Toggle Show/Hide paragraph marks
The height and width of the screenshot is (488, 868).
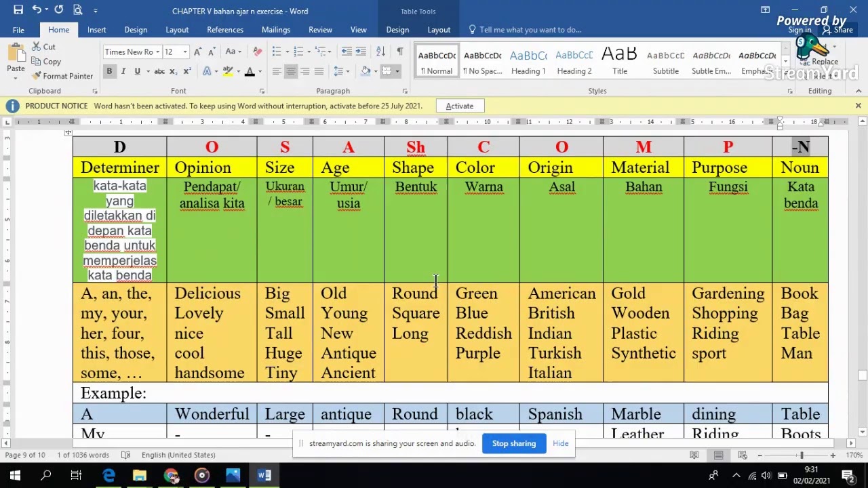tap(399, 52)
